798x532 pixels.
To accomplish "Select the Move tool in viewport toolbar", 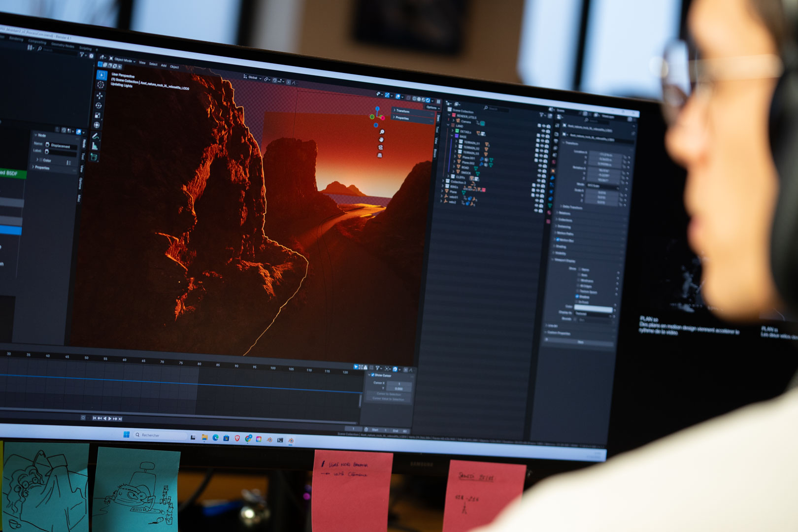I will [100, 96].
